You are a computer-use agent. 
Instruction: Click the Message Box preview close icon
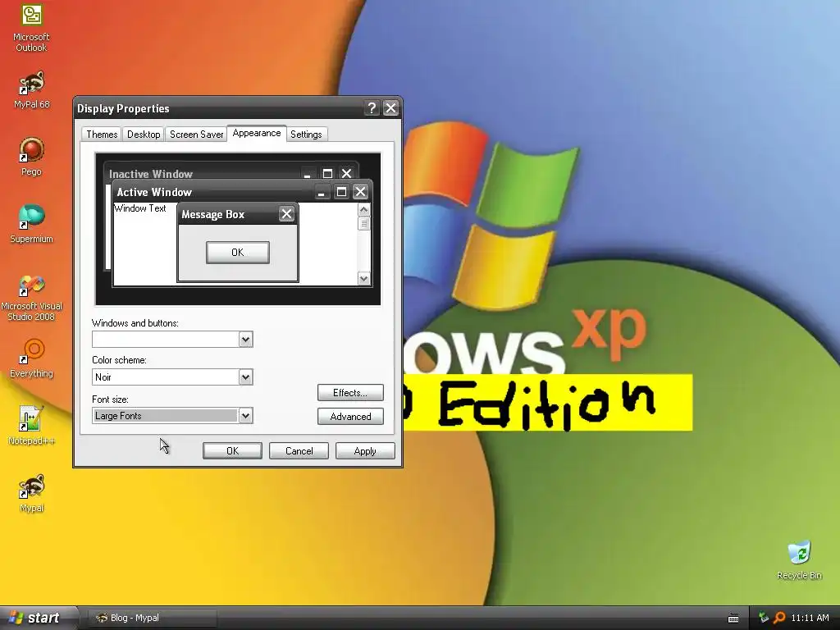tap(286, 214)
